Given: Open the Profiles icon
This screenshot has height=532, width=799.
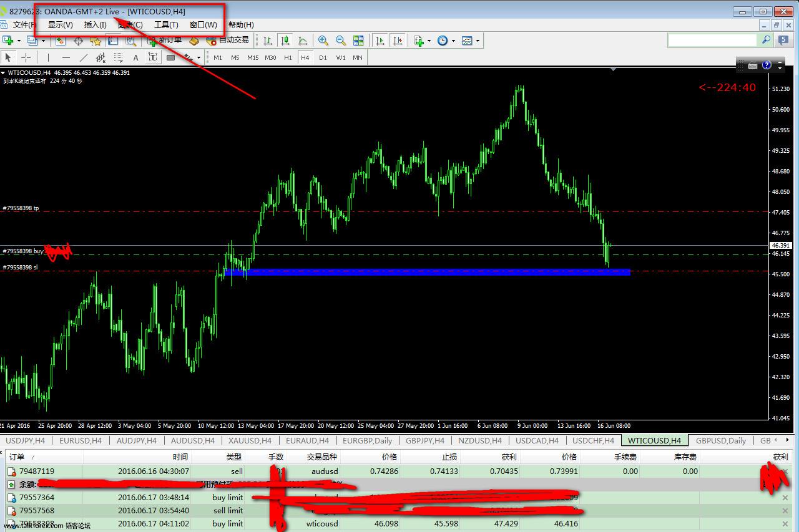Looking at the screenshot, I should tap(31, 41).
